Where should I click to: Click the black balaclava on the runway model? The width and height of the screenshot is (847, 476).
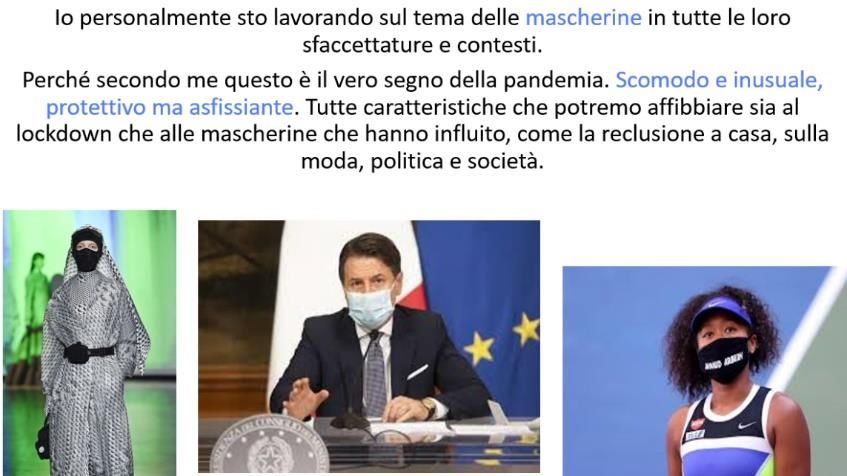click(x=86, y=249)
